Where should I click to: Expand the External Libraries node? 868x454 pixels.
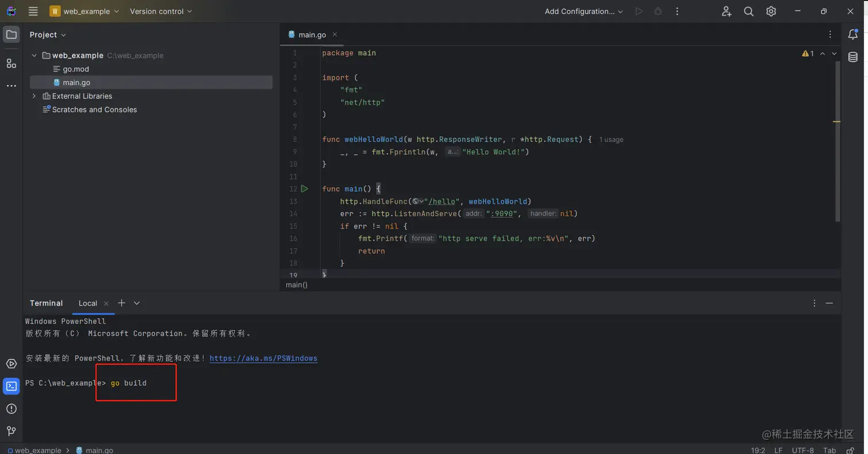(x=34, y=96)
